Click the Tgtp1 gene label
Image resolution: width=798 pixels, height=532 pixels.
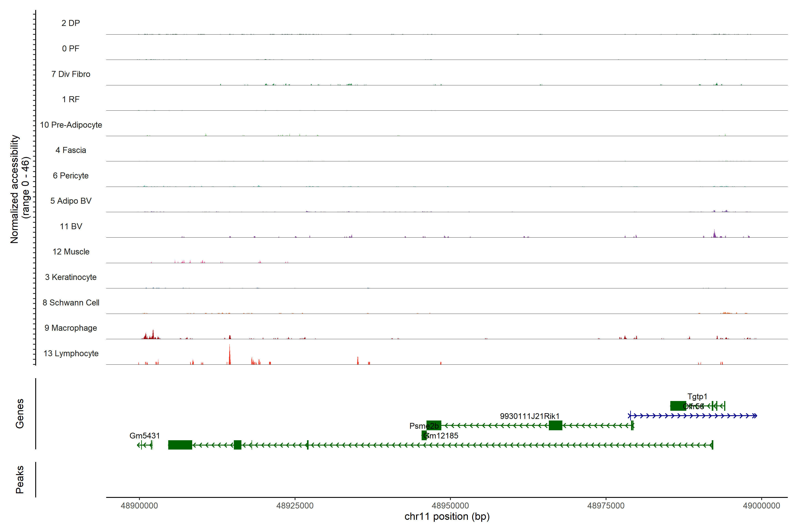click(697, 396)
